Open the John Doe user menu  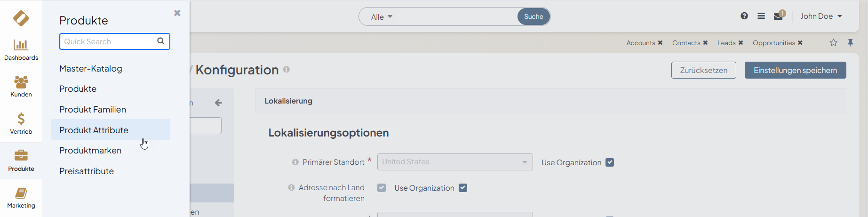pos(821,16)
